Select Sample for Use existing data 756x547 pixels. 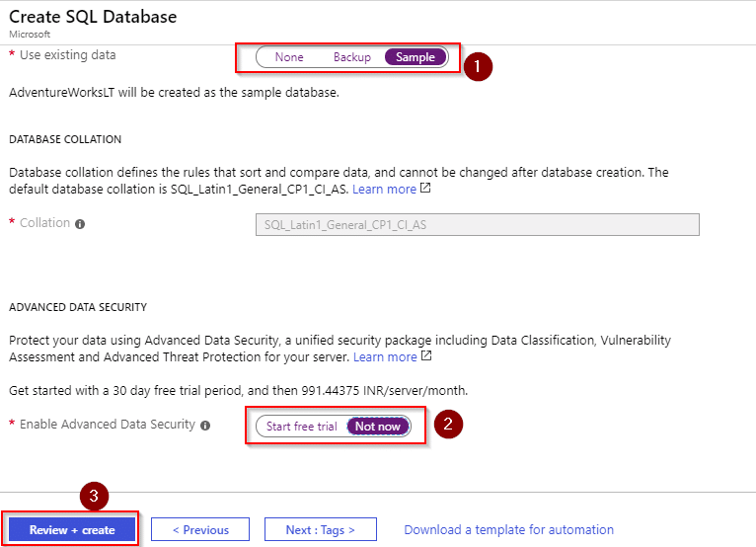click(x=416, y=57)
